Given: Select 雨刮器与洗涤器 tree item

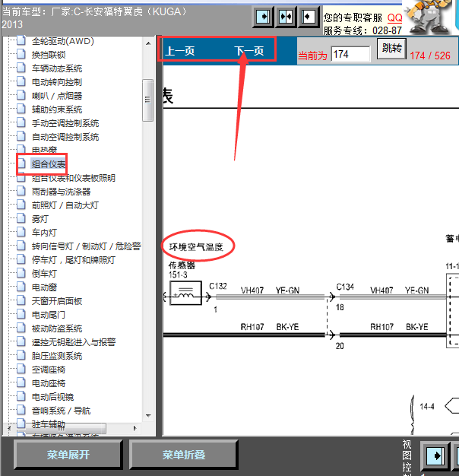Looking at the screenshot, I should point(61,192).
